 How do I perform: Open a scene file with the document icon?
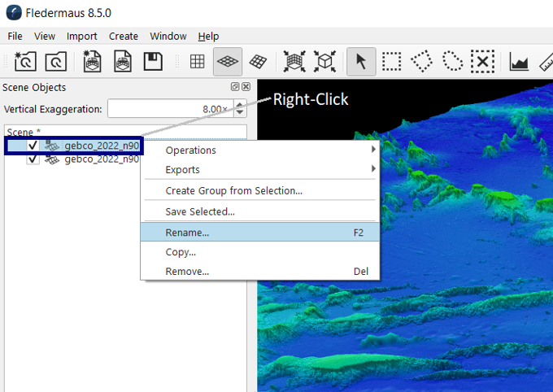pyautogui.click(x=123, y=61)
